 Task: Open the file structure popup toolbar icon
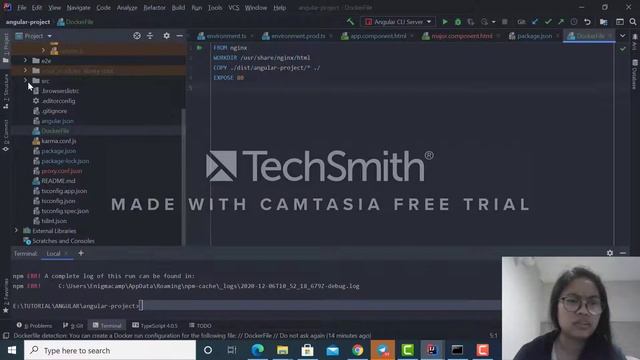tap(604, 22)
